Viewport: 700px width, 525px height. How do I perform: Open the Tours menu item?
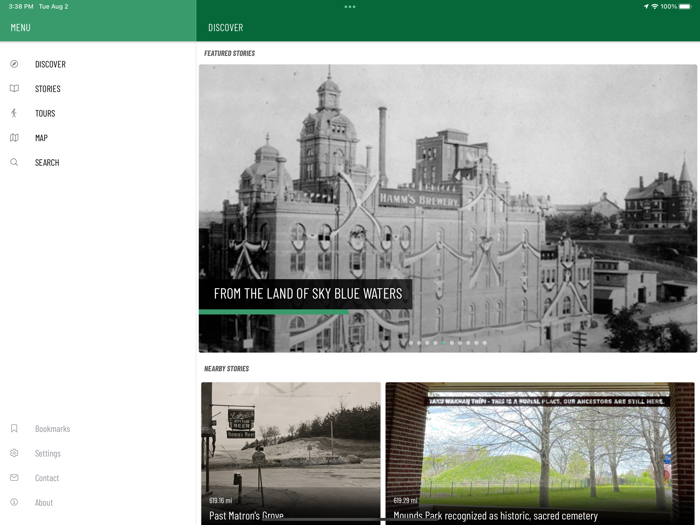[45, 113]
